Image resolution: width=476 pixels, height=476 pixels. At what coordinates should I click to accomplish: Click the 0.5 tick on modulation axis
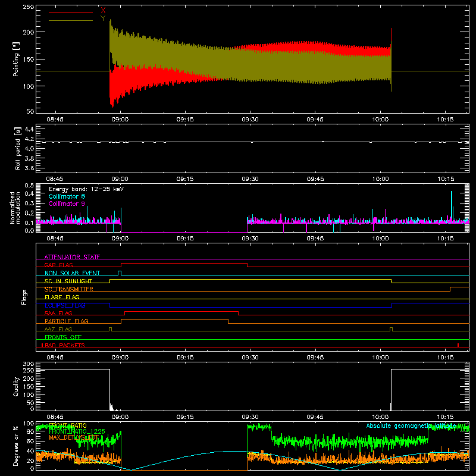coord(29,186)
